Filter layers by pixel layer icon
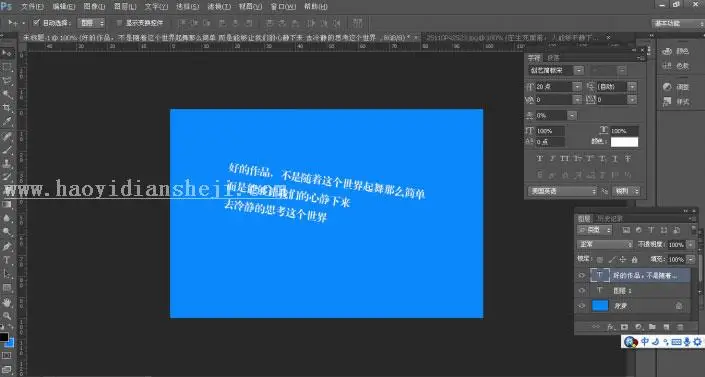Screen dimensions: 705x377 point(625,230)
